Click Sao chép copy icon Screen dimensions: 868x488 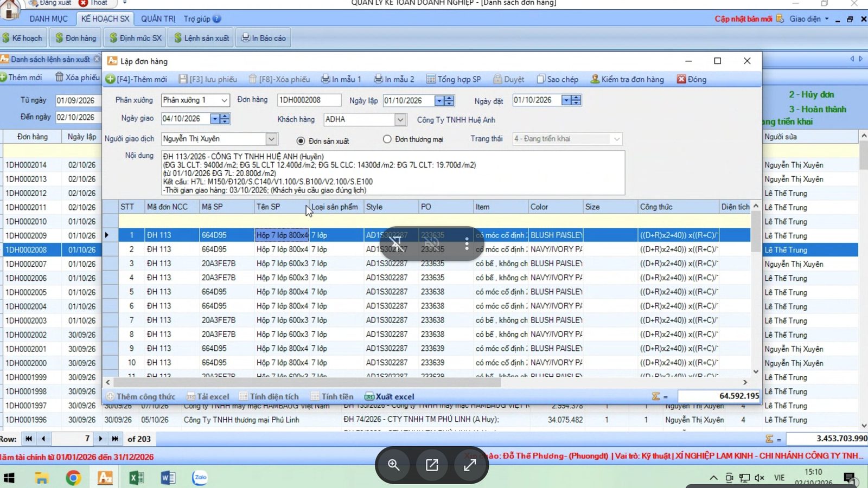(541, 79)
